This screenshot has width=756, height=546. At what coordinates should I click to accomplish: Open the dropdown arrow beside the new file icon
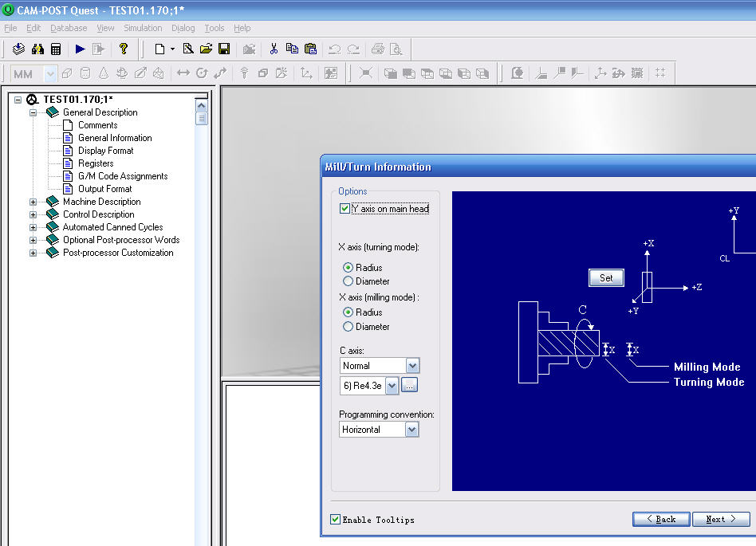click(x=172, y=49)
